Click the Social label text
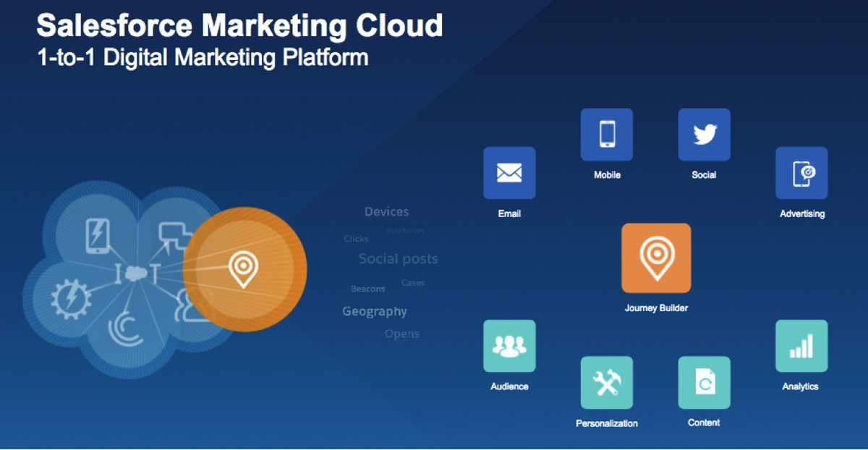The height and width of the screenshot is (450, 868). click(x=704, y=175)
